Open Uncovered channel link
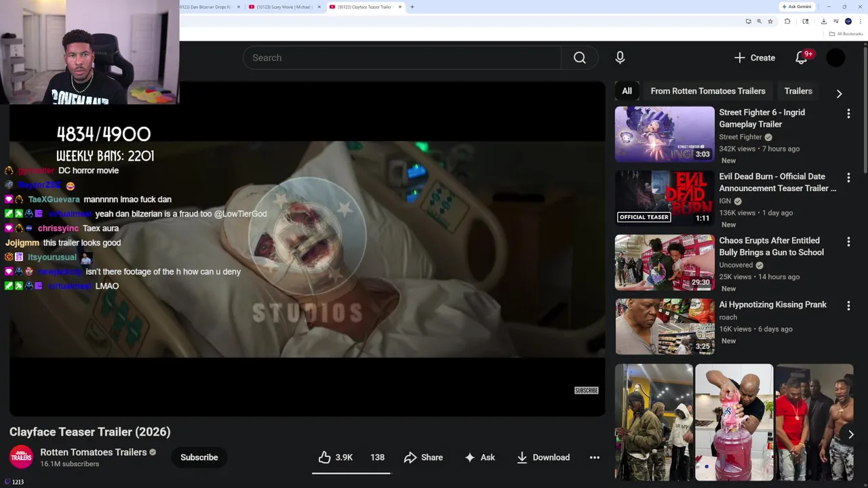Image resolution: width=868 pixels, height=488 pixels. click(736, 265)
